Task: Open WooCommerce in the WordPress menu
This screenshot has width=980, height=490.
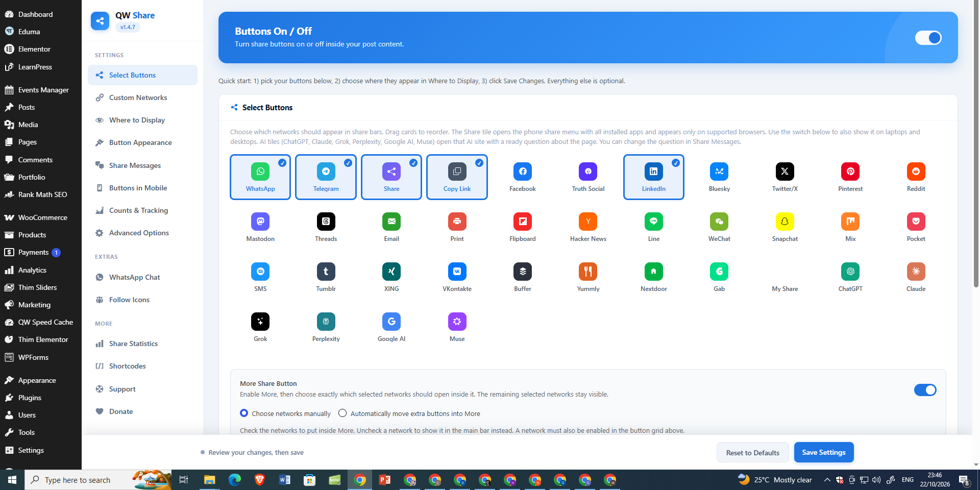Action: pos(41,217)
